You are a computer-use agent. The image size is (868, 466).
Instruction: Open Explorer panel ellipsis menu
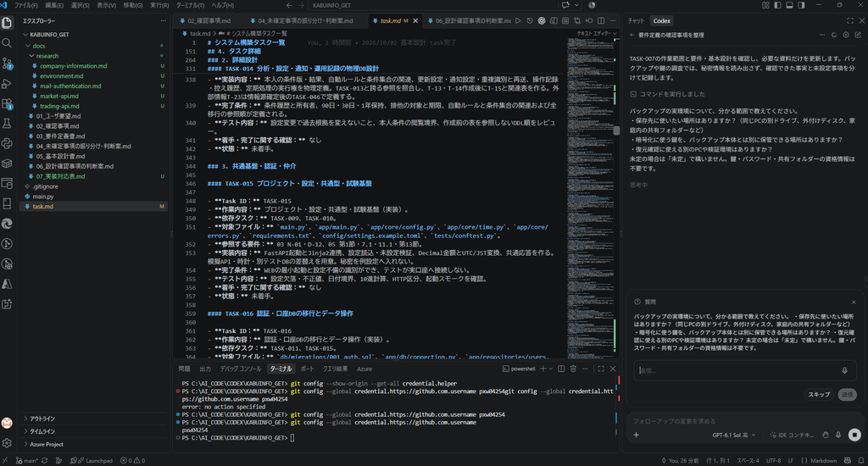pos(163,20)
